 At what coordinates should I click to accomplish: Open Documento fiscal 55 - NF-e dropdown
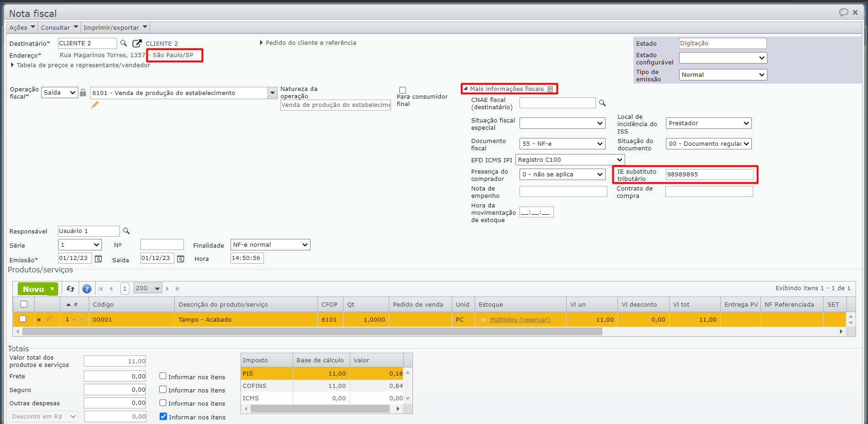click(563, 144)
